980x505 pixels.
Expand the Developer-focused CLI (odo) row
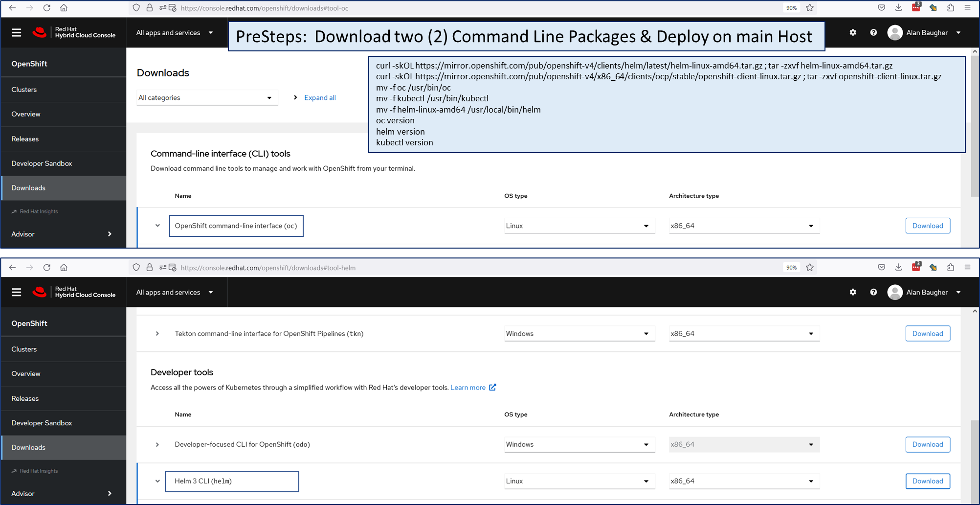tap(157, 444)
